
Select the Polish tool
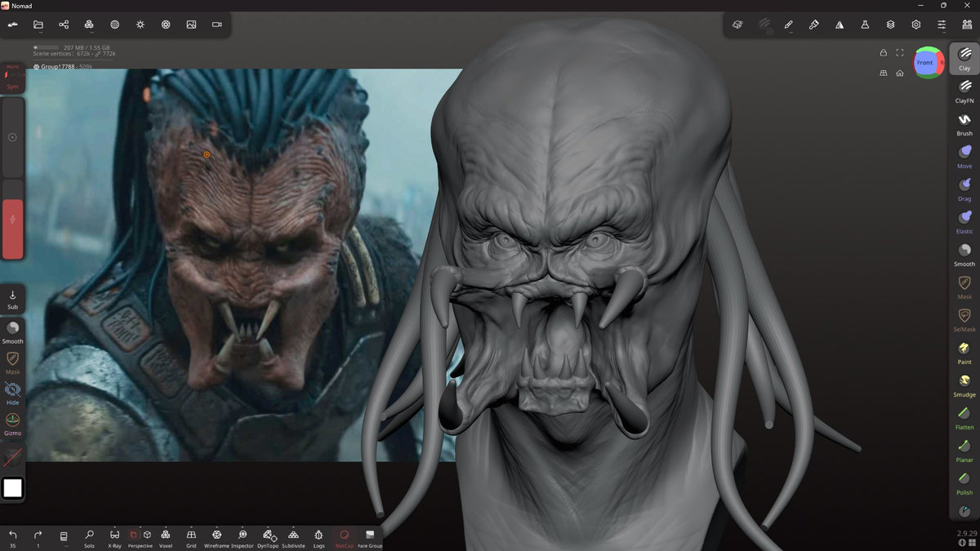(x=964, y=482)
